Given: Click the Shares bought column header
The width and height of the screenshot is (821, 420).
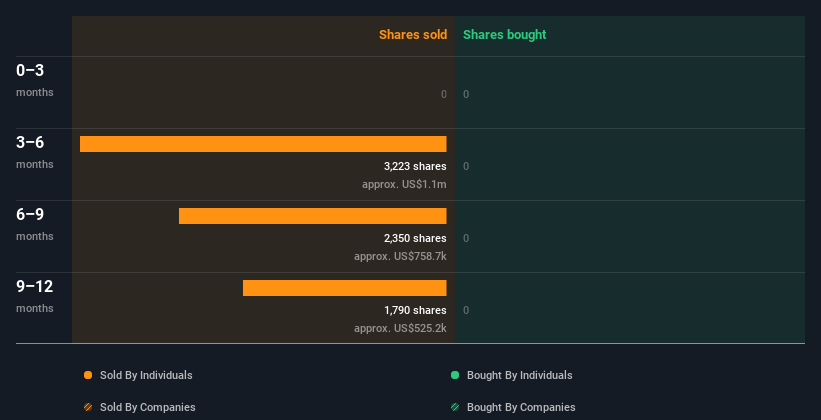Looking at the screenshot, I should [x=505, y=35].
